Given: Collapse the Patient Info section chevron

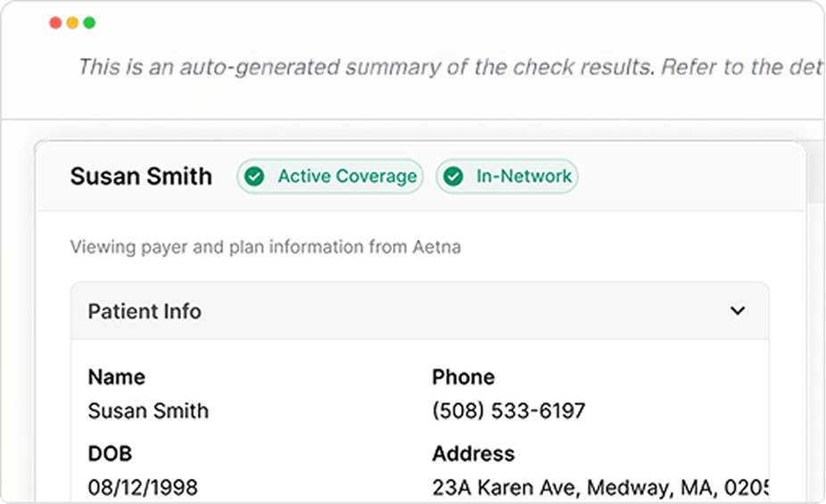Looking at the screenshot, I should (738, 310).
